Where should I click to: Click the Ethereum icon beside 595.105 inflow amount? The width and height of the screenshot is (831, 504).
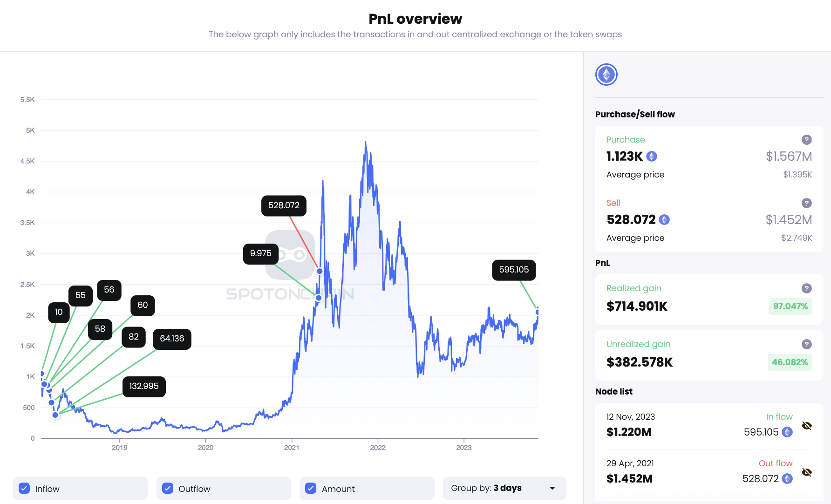(x=787, y=432)
